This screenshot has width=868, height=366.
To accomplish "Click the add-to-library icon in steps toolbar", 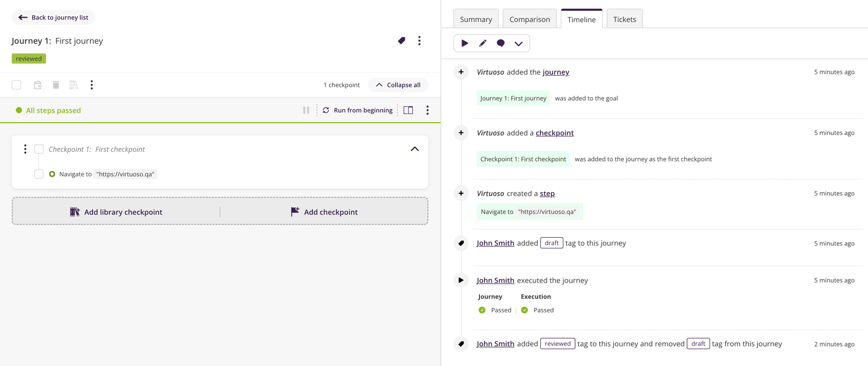I will pos(74,85).
